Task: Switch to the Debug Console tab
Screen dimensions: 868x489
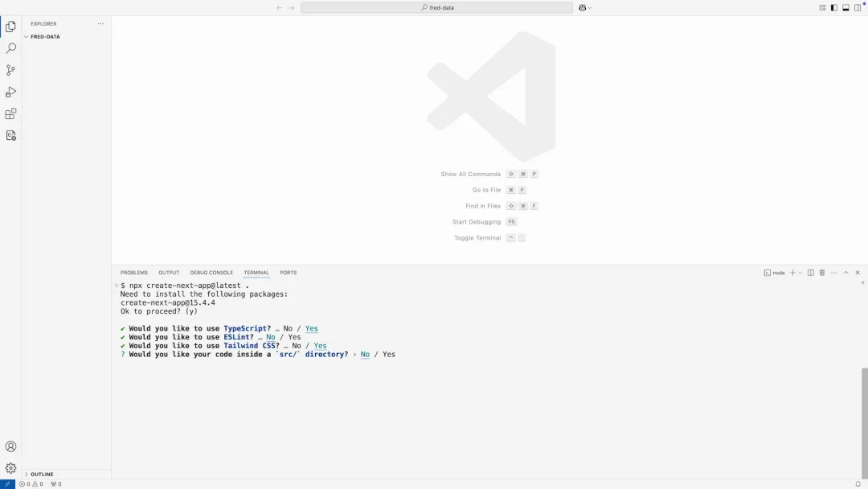Action: pyautogui.click(x=211, y=273)
